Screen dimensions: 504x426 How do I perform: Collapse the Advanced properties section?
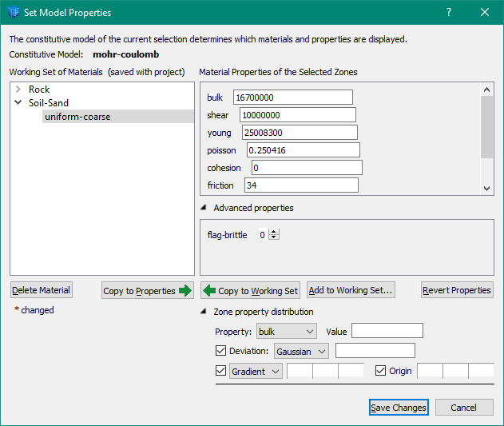pyautogui.click(x=204, y=208)
